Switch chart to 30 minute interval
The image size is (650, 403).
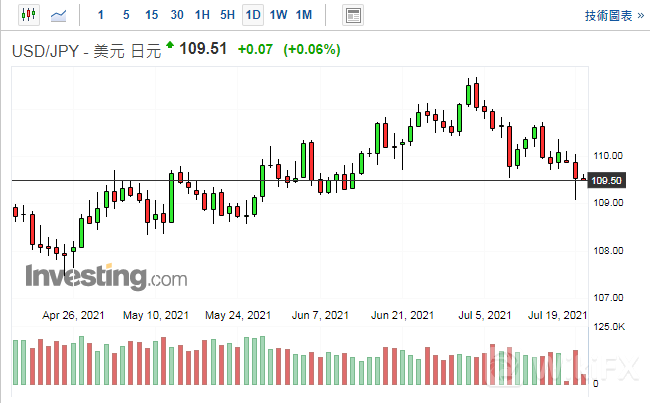[x=177, y=15]
